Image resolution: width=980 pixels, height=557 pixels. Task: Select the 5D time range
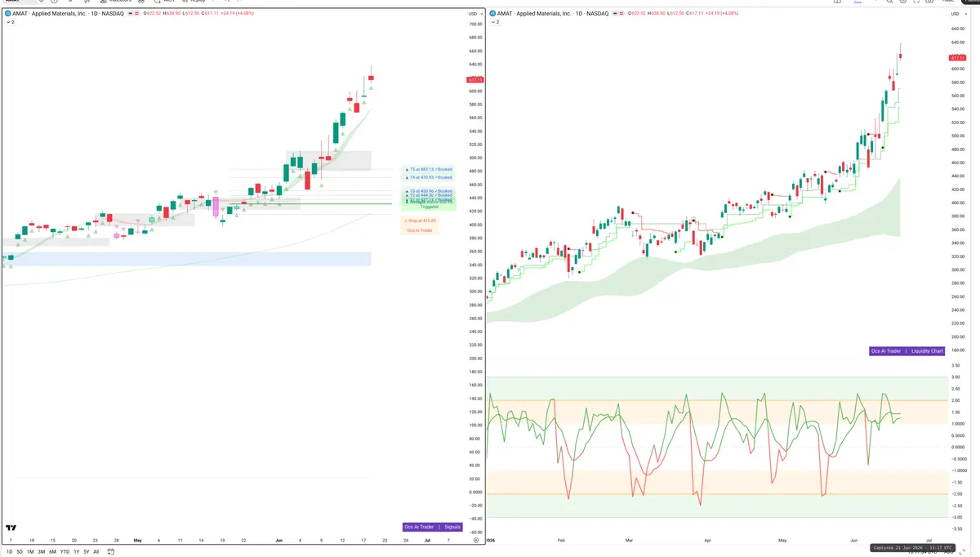tap(20, 551)
